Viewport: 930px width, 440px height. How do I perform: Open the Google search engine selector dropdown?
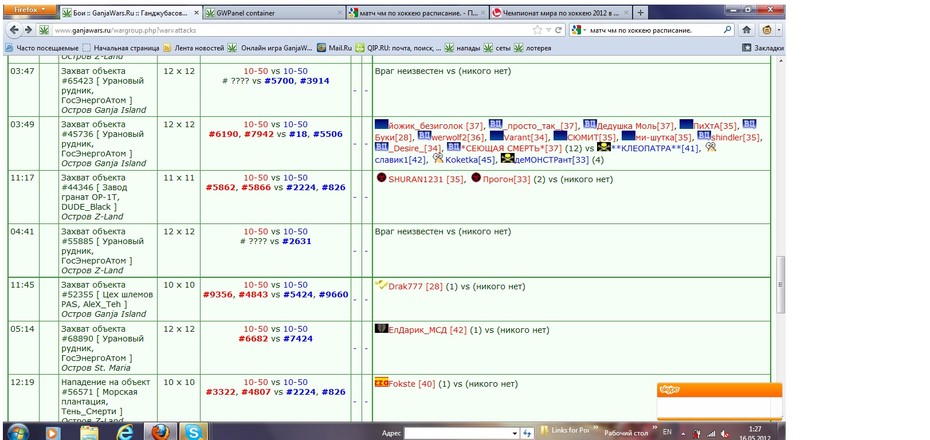coord(578,30)
